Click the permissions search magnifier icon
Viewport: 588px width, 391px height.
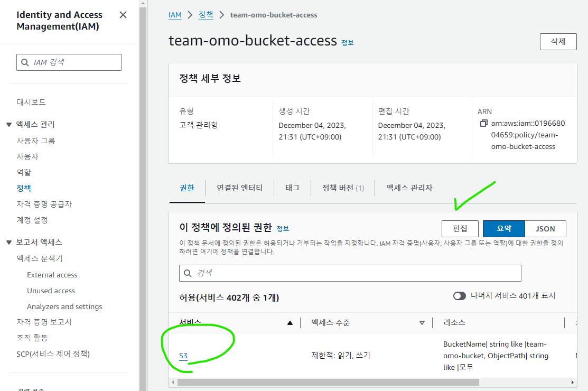(188, 273)
